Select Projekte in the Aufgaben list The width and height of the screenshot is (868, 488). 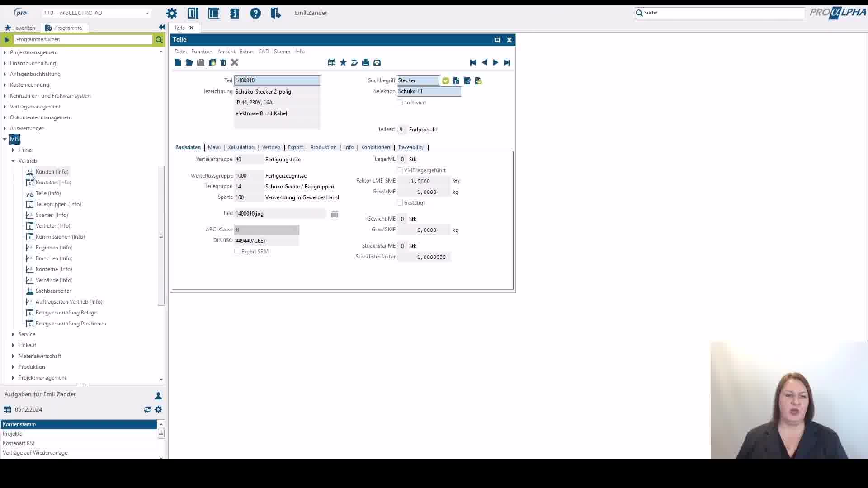pyautogui.click(x=79, y=434)
